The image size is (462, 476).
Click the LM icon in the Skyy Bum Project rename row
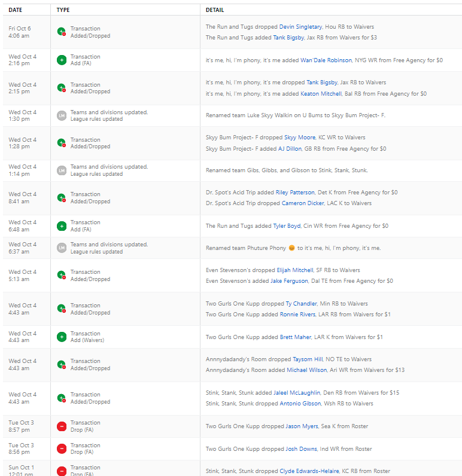[61, 115]
